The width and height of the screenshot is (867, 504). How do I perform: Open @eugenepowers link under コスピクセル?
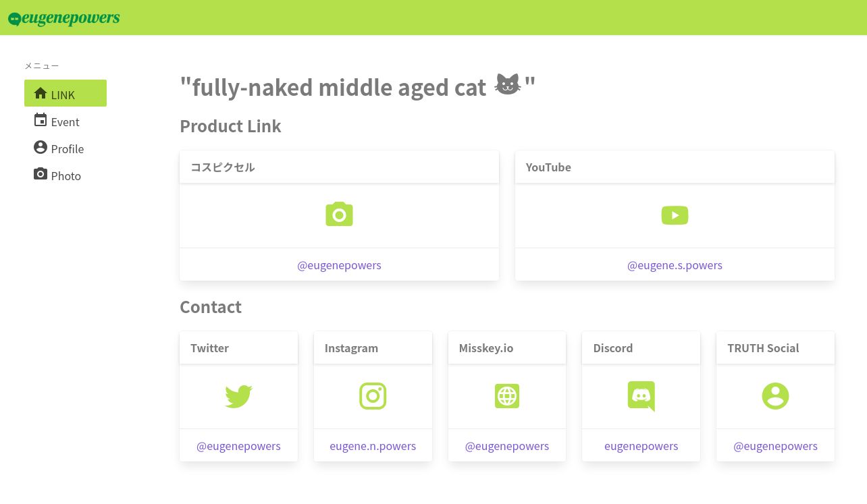click(339, 265)
